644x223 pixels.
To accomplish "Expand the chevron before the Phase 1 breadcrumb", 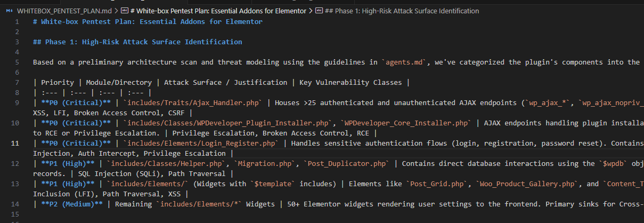I will (311, 11).
